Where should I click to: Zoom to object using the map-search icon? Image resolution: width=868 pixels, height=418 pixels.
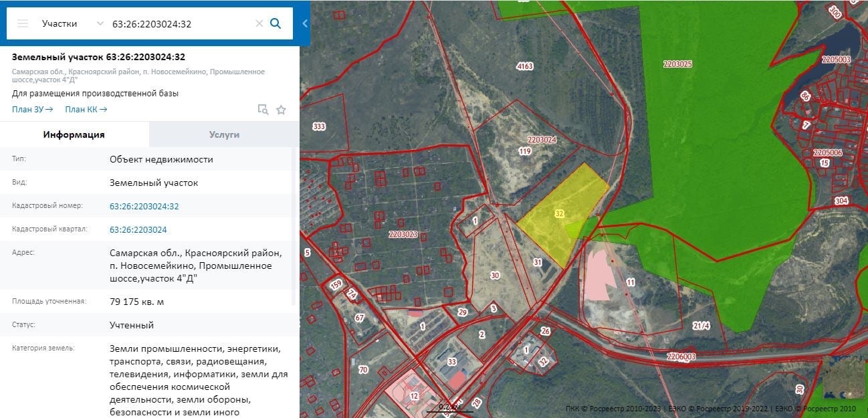[263, 110]
